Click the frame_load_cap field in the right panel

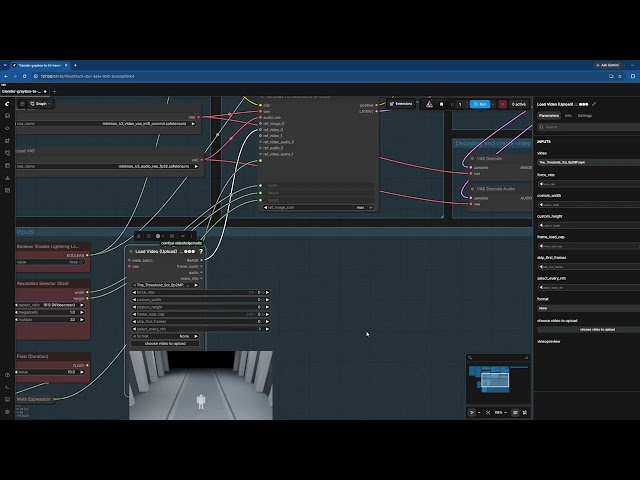click(x=589, y=246)
